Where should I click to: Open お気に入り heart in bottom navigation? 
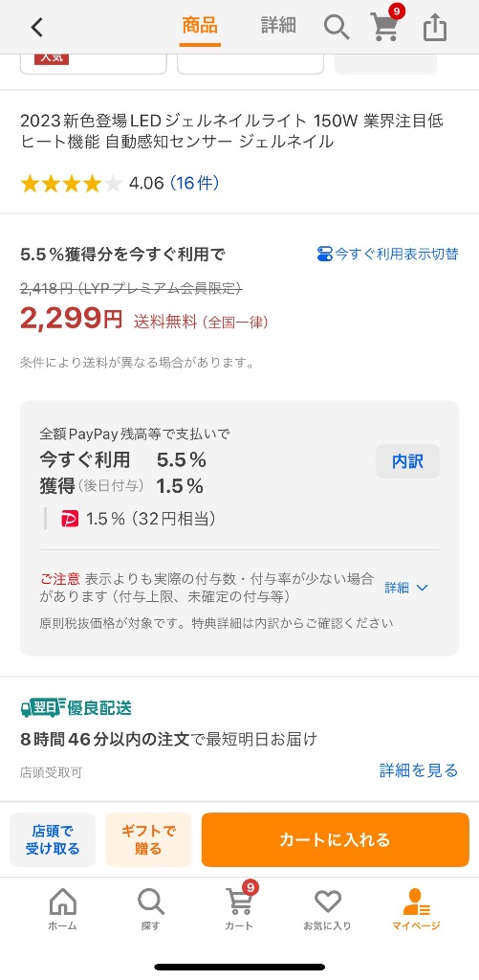pos(327,909)
